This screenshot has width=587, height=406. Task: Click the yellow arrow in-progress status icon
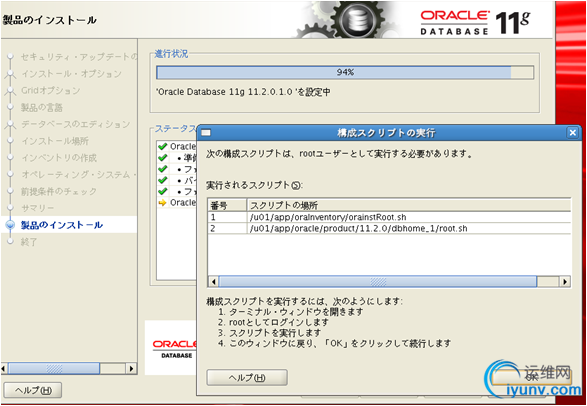(x=162, y=203)
